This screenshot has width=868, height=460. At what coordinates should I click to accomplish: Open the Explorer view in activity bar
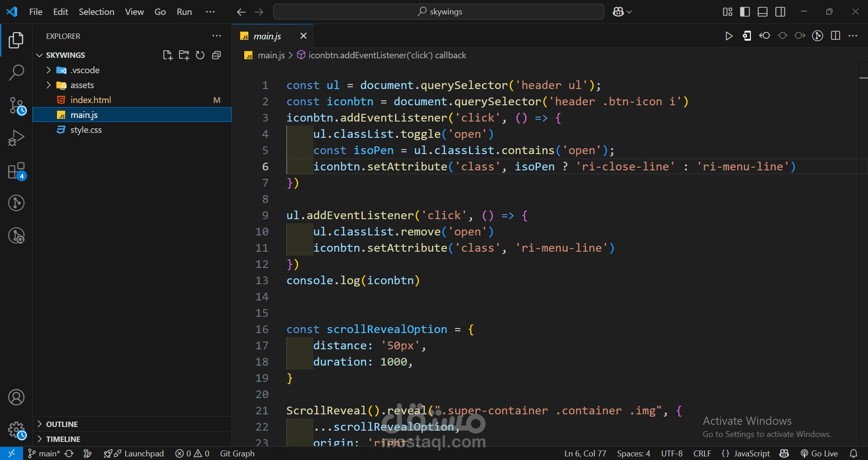point(16,40)
